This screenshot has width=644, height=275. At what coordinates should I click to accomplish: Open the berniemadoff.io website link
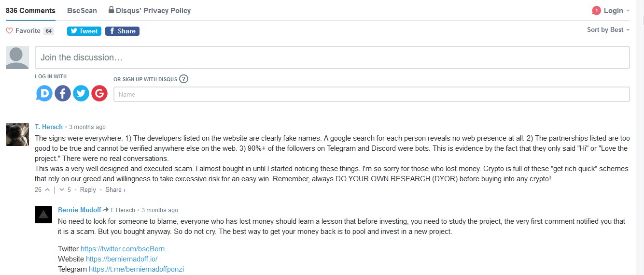[122, 259]
